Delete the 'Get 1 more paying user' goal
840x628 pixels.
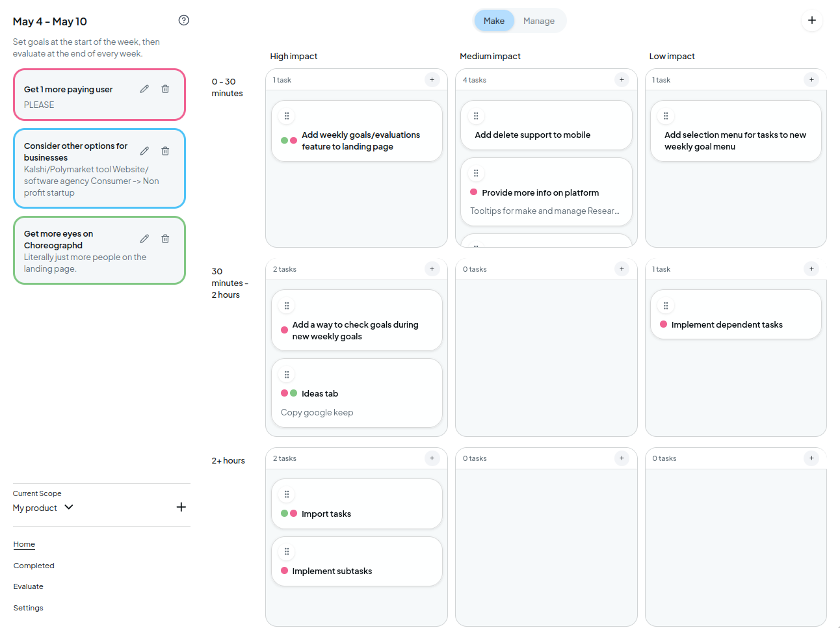[165, 89]
